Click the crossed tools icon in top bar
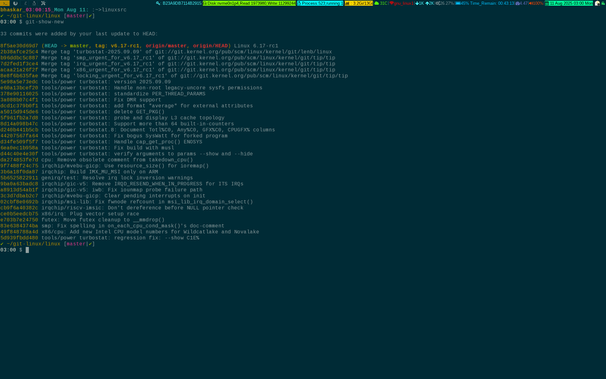The image size is (606, 379). click(x=43, y=3)
